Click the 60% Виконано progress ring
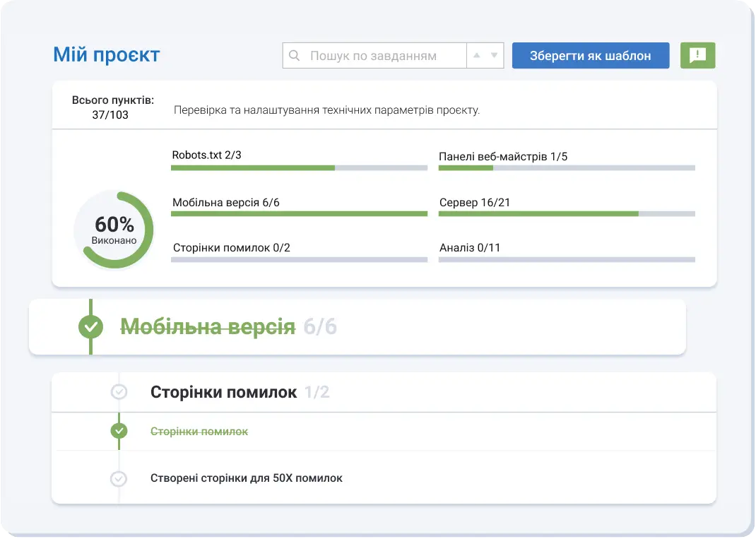This screenshot has width=756, height=539. click(x=114, y=229)
